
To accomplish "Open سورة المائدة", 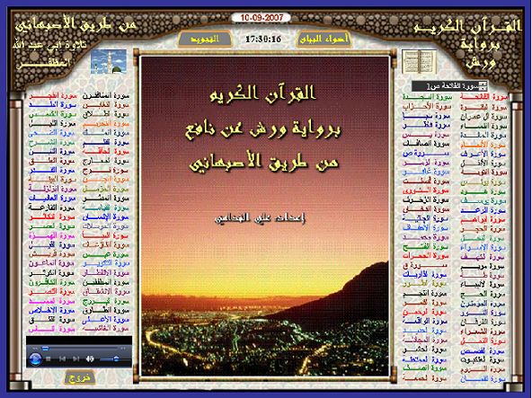I will tap(483, 135).
